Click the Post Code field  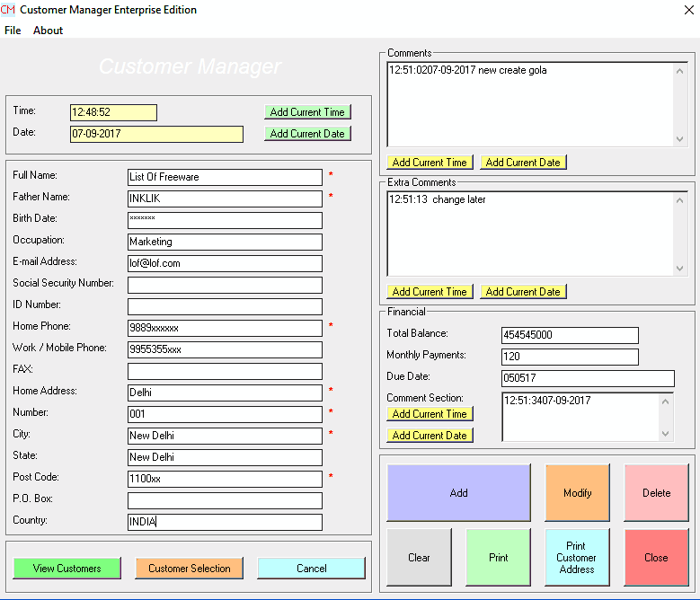tap(225, 479)
